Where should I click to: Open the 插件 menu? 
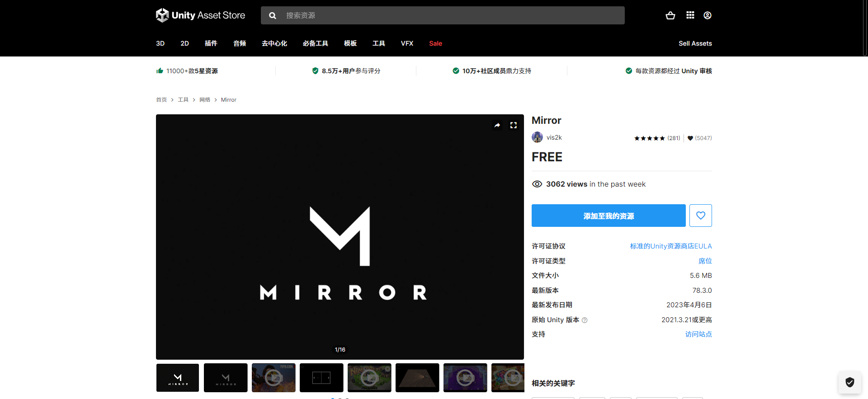(211, 43)
